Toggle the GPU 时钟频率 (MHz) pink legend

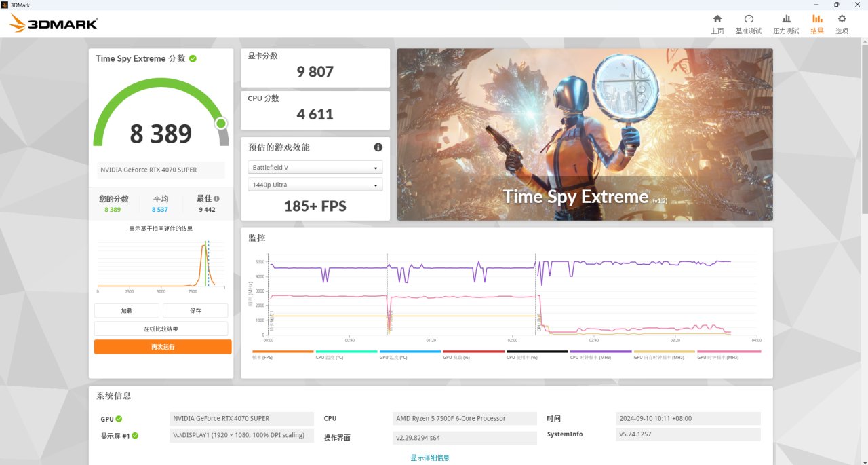tap(728, 354)
